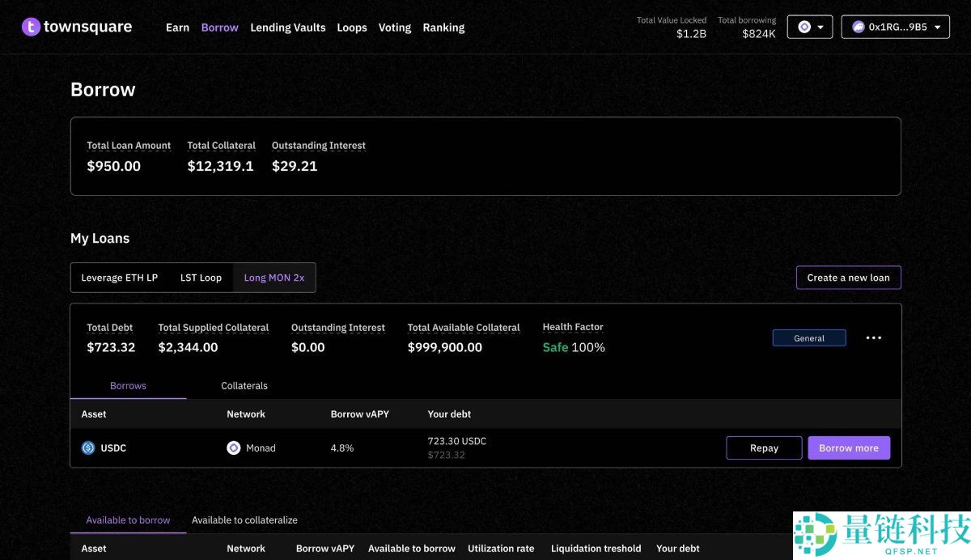Click the Create a new loan button
This screenshot has height=560, width=971.
(848, 278)
